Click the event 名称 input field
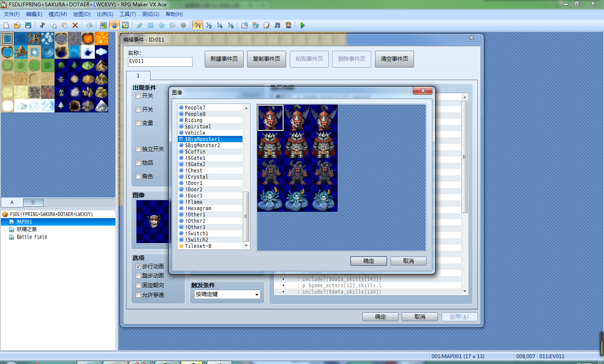Viewport: 604px width, 364px height. [160, 61]
